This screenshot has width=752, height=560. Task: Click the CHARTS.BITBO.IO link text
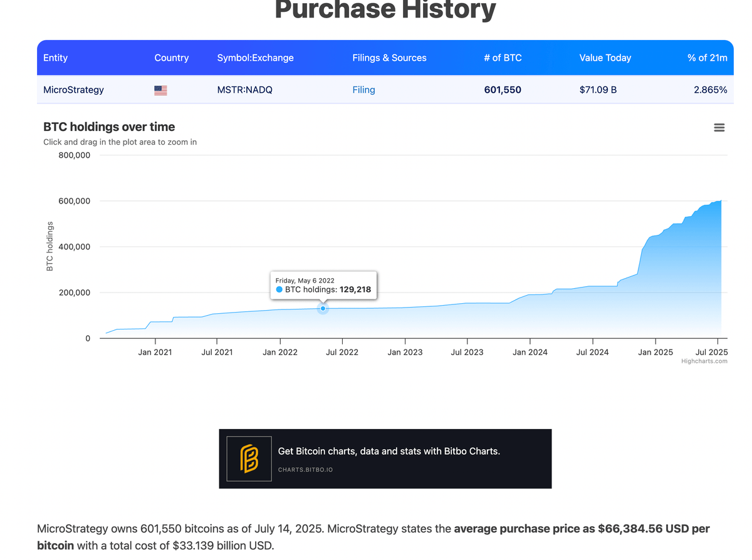[x=305, y=469]
